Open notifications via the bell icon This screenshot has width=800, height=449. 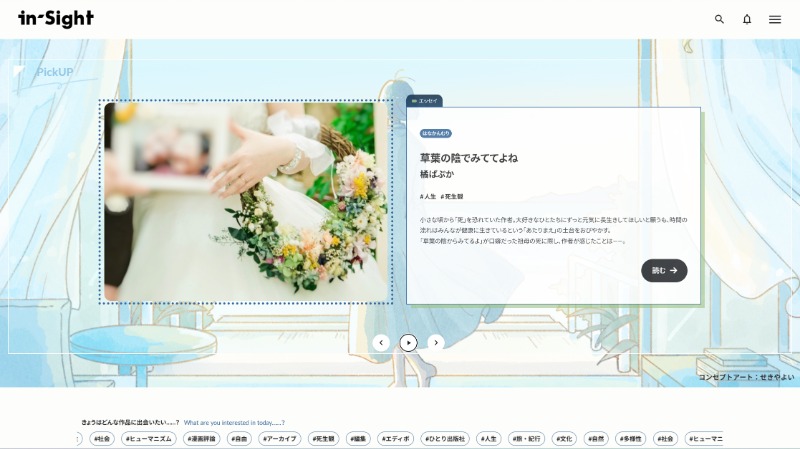coord(747,19)
